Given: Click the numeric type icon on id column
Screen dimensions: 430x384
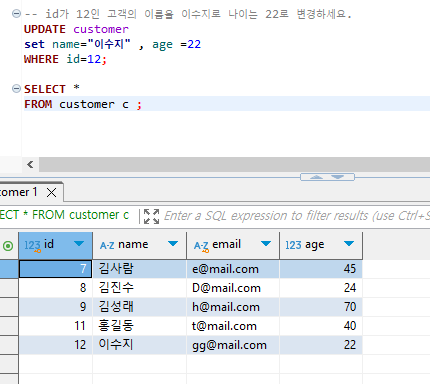Looking at the screenshot, I should tap(32, 246).
